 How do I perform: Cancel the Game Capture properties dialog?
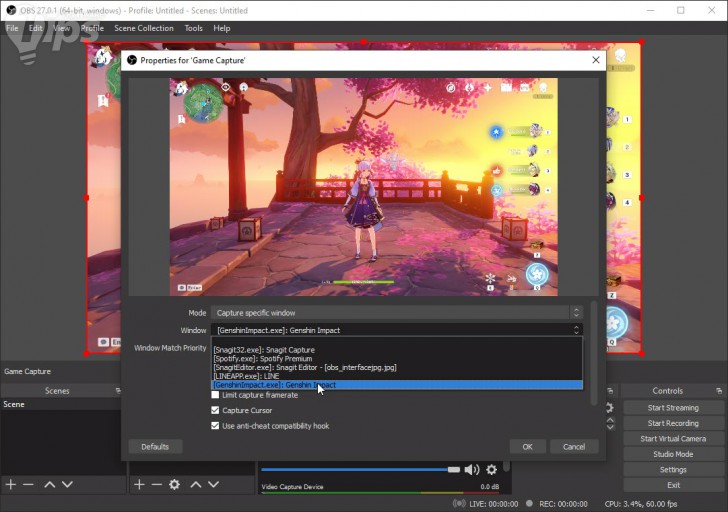(x=574, y=447)
